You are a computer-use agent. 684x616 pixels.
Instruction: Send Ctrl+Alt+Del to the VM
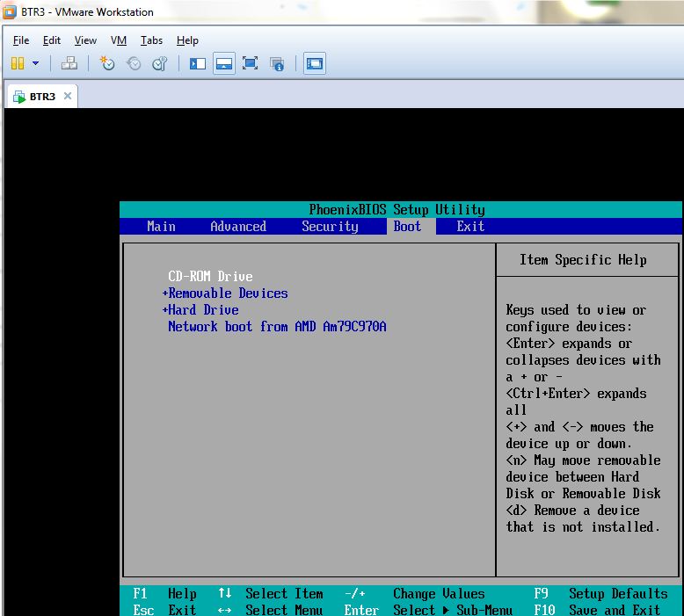69,63
